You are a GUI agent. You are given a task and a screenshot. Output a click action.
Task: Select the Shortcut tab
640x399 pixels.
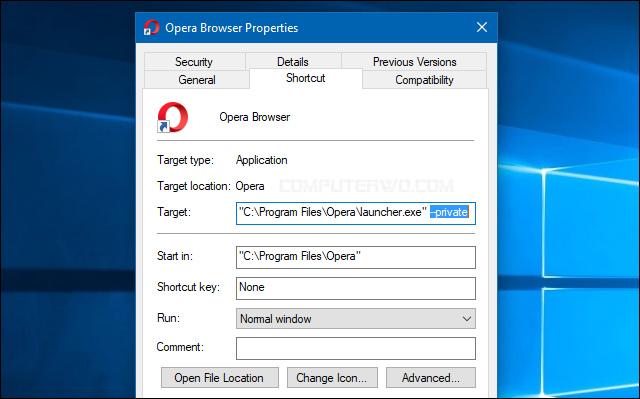[306, 78]
